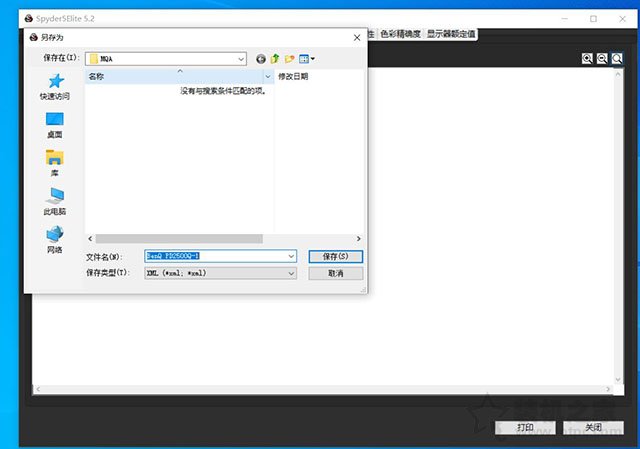Open Desktop location in the sidebar
640x449 pixels.
point(54,125)
